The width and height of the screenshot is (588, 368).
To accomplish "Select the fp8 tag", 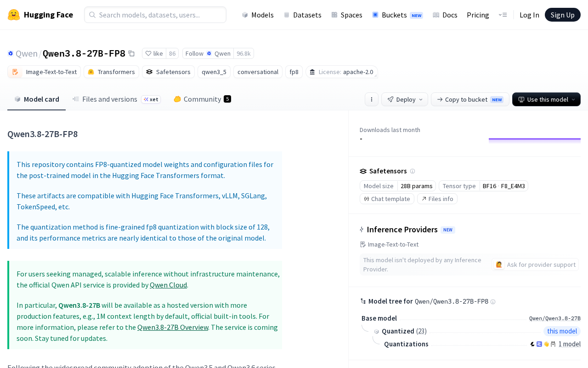I will (x=294, y=72).
